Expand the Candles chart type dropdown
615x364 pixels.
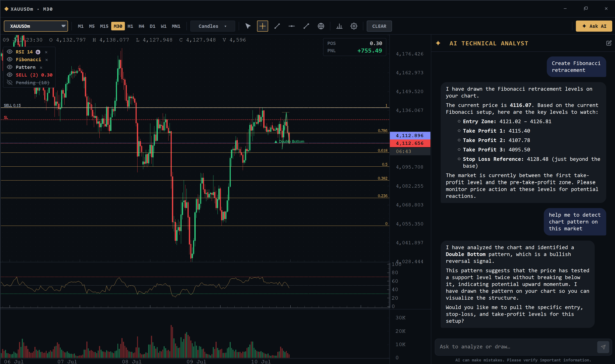pyautogui.click(x=213, y=26)
